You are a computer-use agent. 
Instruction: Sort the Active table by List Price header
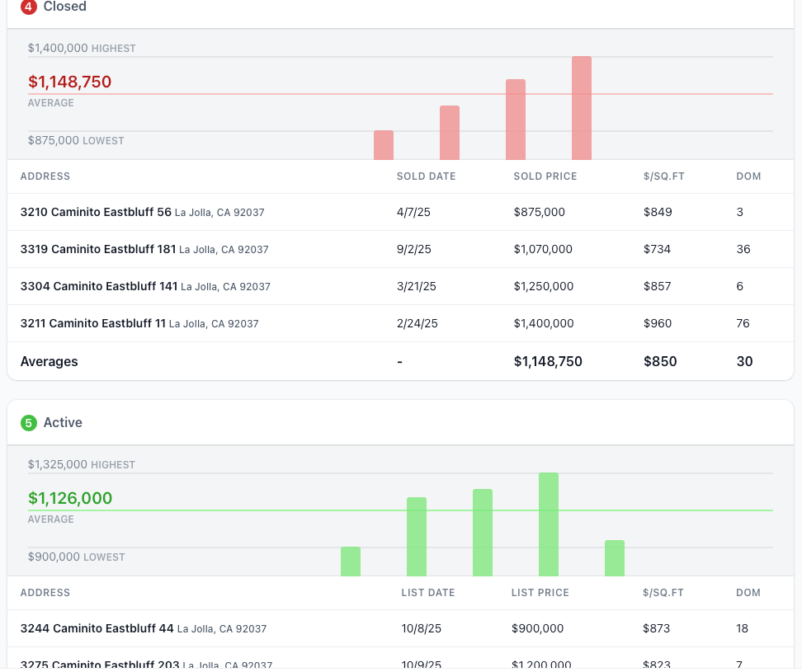coord(540,593)
